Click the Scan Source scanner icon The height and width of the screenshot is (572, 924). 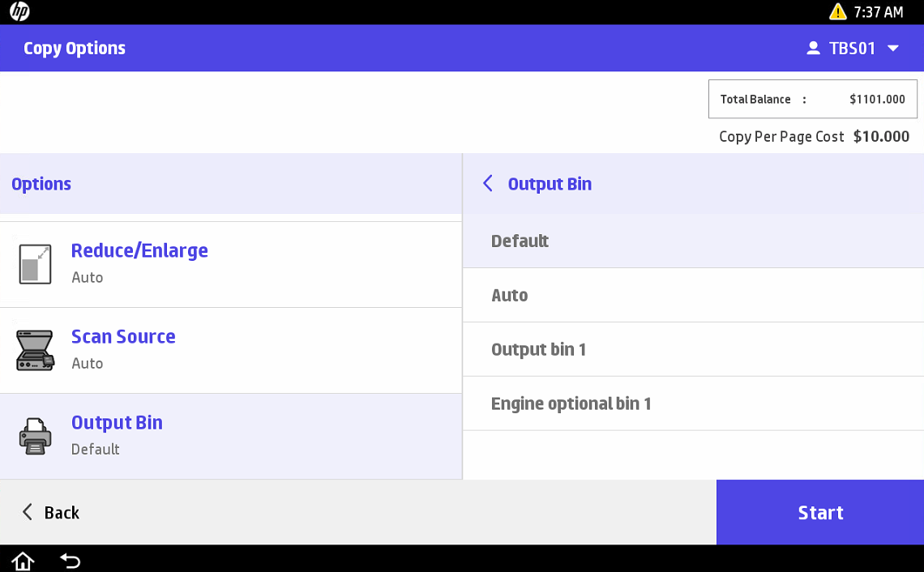pyautogui.click(x=35, y=350)
